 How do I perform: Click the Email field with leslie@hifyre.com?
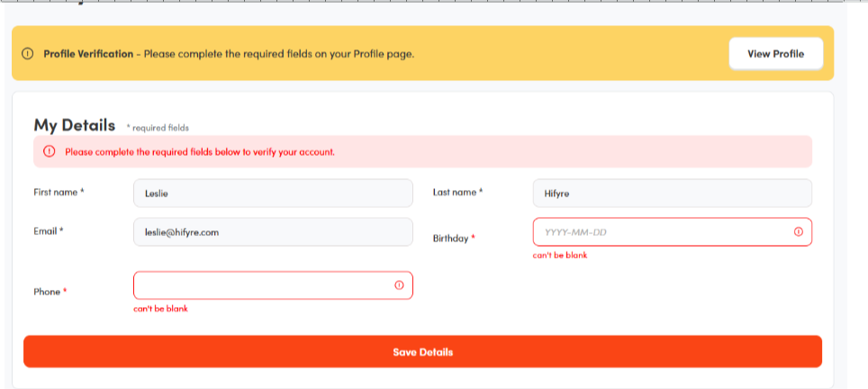pos(273,232)
